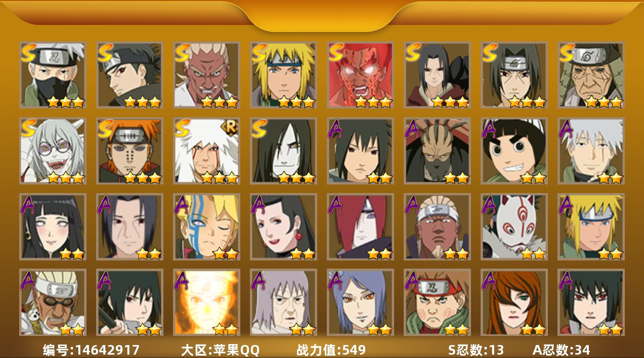644x358 pixels.
Task: Select white-haired ninja with R badge
Action: (x=206, y=151)
